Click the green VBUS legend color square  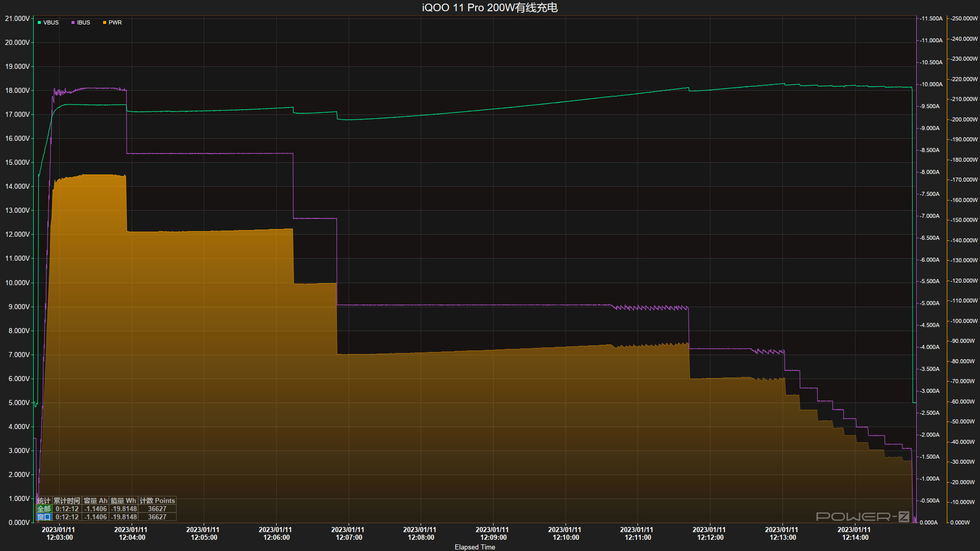point(39,23)
